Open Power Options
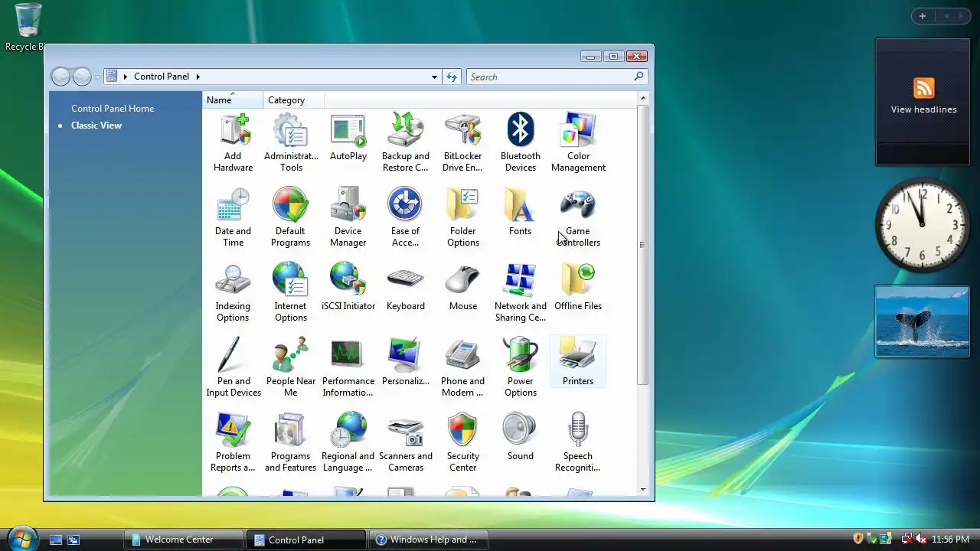980x551 pixels. (x=521, y=367)
